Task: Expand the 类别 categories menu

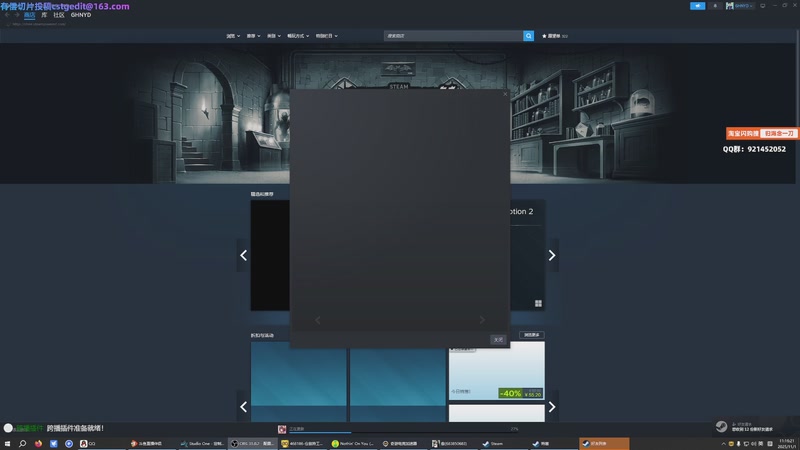Action: click(x=274, y=36)
